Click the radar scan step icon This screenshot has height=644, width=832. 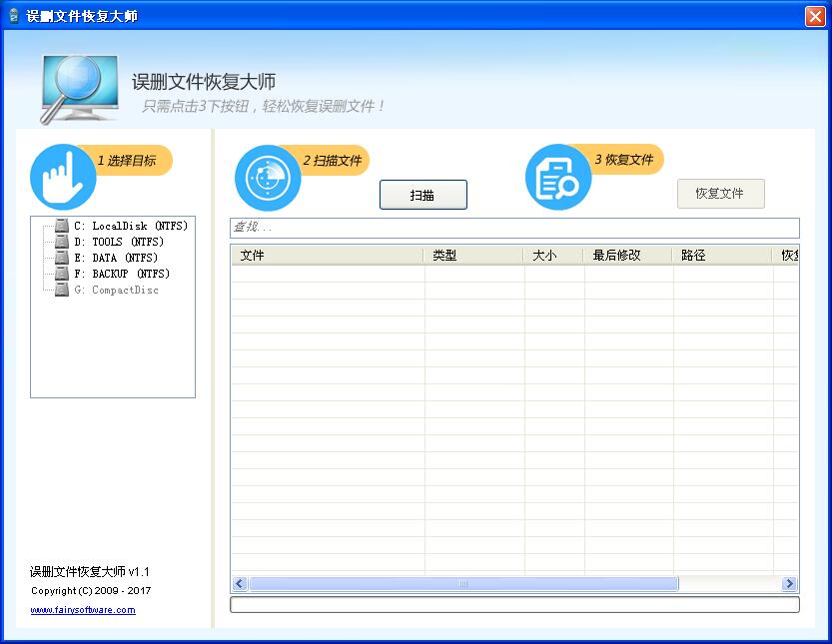[268, 178]
